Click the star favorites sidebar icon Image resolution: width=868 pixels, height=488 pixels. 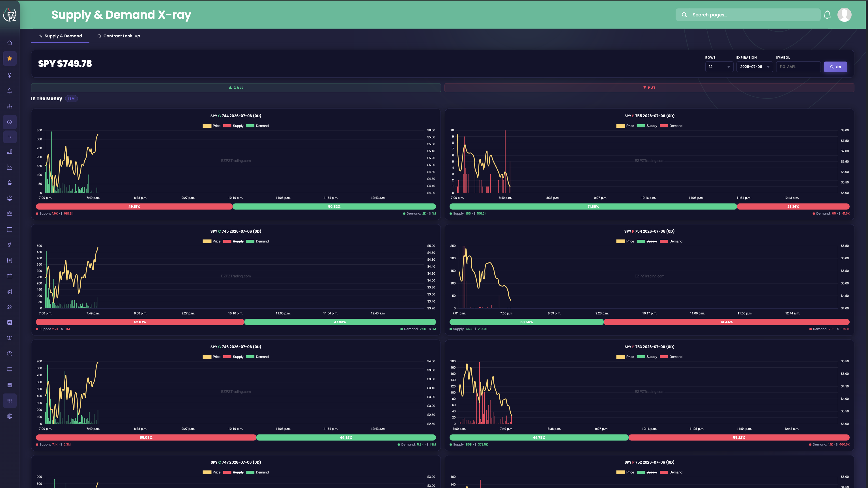point(9,58)
